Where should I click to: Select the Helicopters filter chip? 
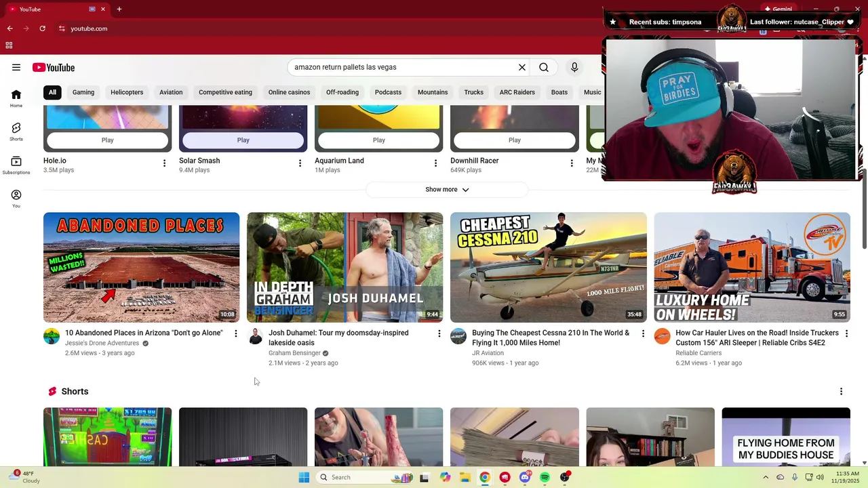coord(127,92)
